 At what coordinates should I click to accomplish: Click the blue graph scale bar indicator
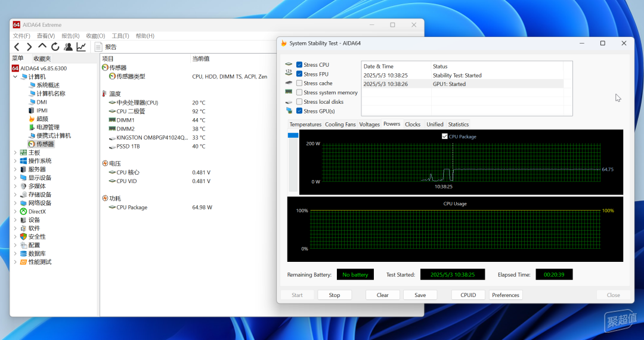coord(293,135)
